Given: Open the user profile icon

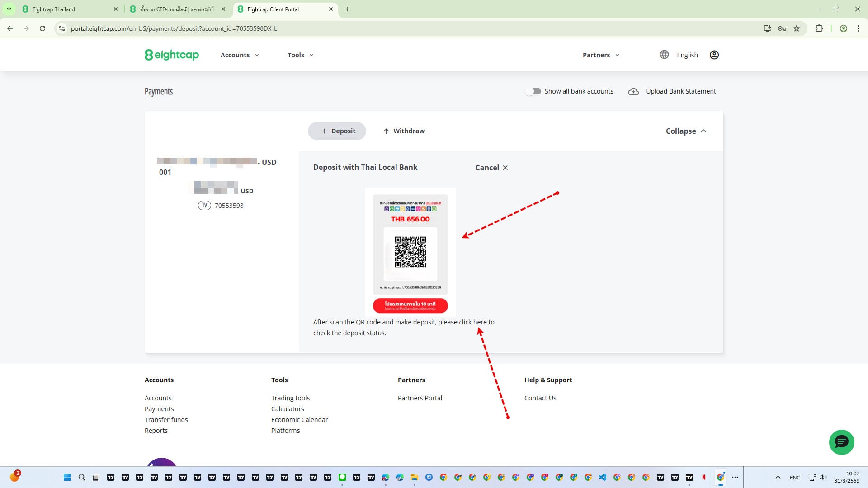Looking at the screenshot, I should click(x=714, y=55).
